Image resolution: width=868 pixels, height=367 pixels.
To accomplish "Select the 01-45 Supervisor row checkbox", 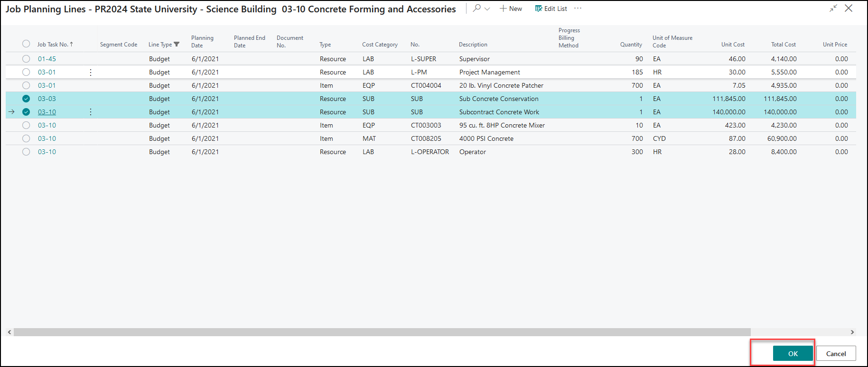I will tap(26, 59).
